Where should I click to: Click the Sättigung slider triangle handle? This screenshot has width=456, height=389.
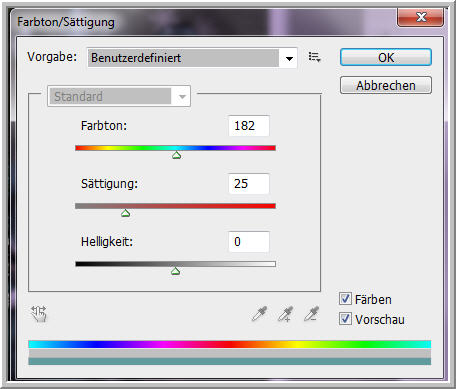pos(125,213)
